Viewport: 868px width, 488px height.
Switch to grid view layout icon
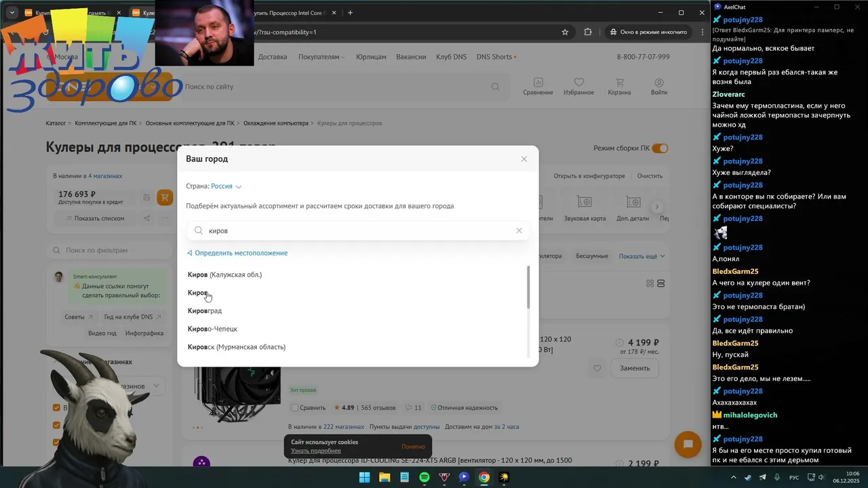pyautogui.click(x=650, y=283)
